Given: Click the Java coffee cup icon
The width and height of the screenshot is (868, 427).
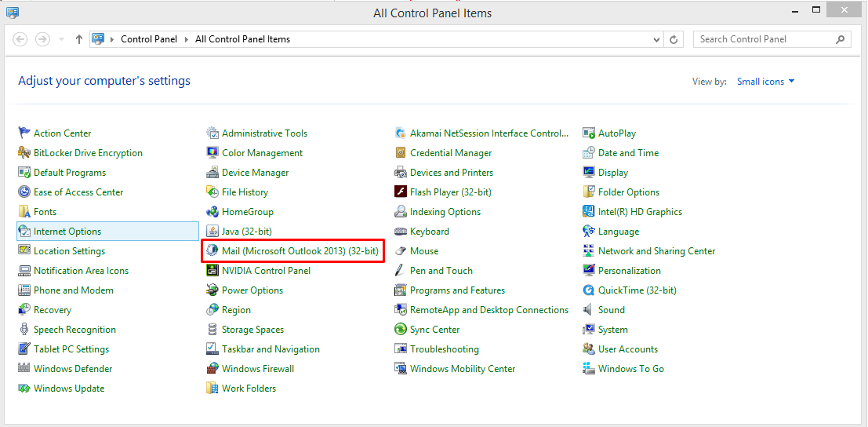Looking at the screenshot, I should coord(212,232).
